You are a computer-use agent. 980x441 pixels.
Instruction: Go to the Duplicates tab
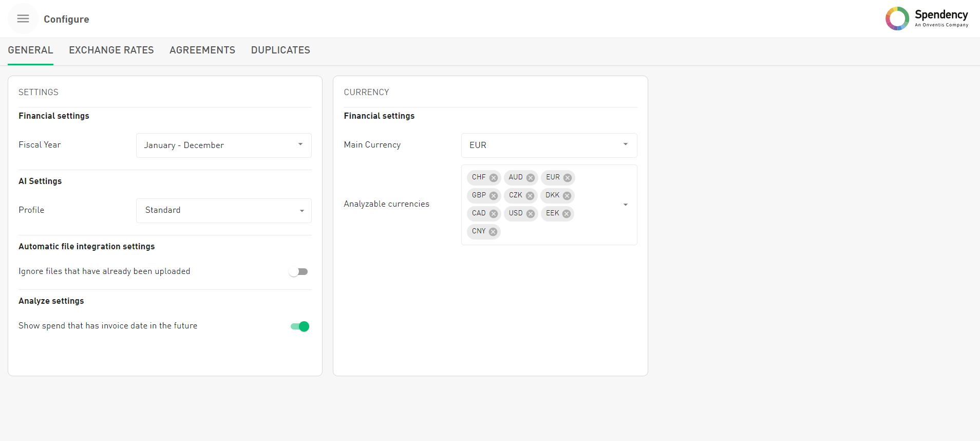[280, 50]
